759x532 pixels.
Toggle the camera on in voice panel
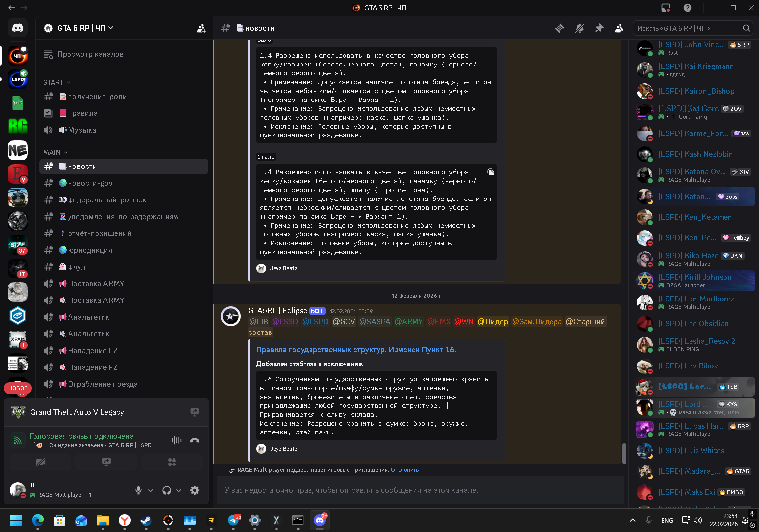coord(41,462)
